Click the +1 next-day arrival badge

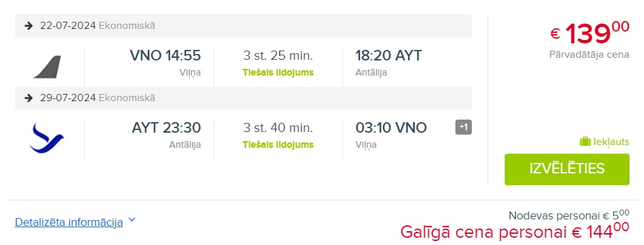pyautogui.click(x=463, y=127)
